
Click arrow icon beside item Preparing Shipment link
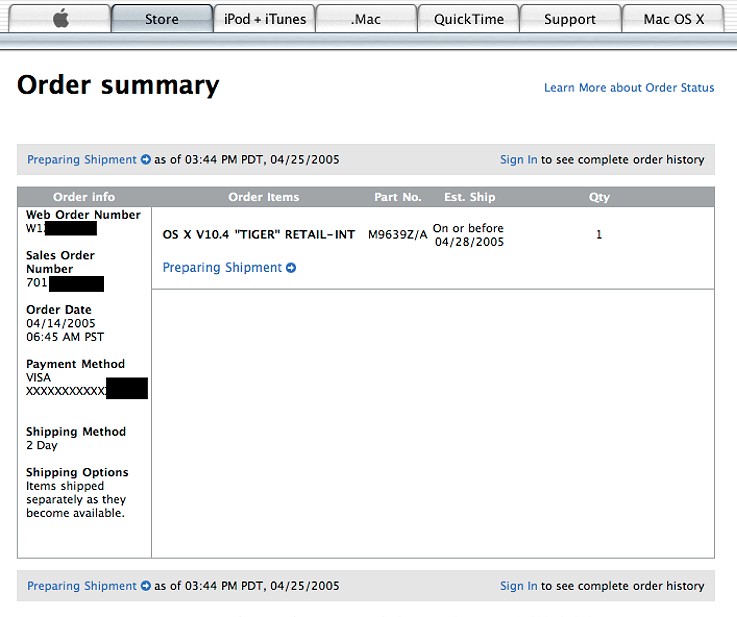tap(291, 268)
